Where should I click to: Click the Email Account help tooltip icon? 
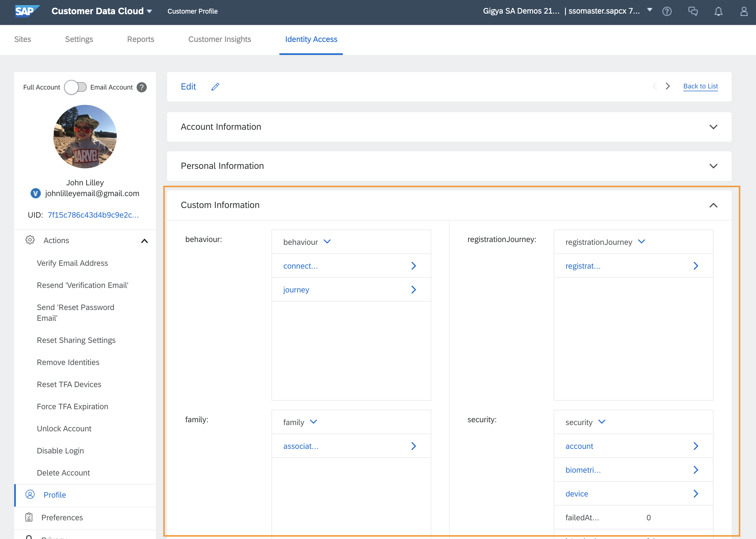tap(142, 87)
